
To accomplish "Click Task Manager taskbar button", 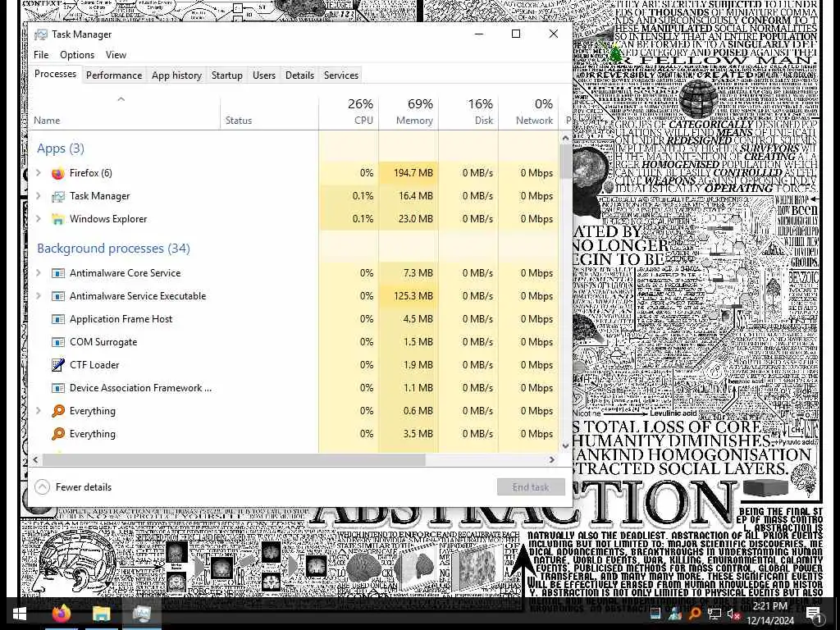I will 141,614.
